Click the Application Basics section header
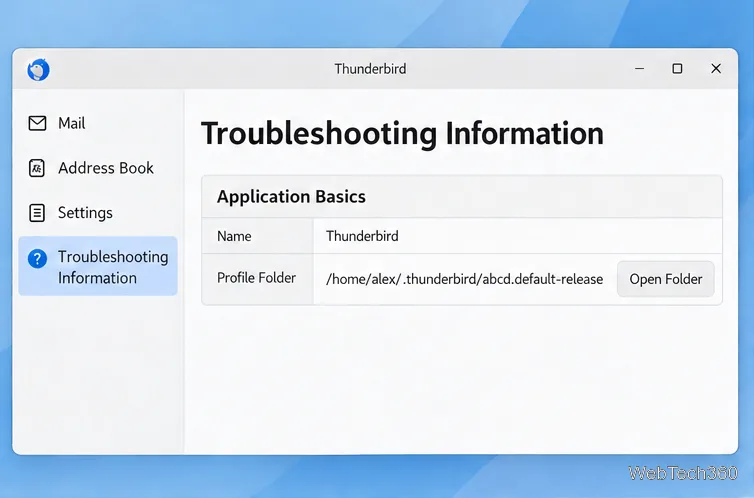The width and height of the screenshot is (754, 498). click(x=291, y=197)
